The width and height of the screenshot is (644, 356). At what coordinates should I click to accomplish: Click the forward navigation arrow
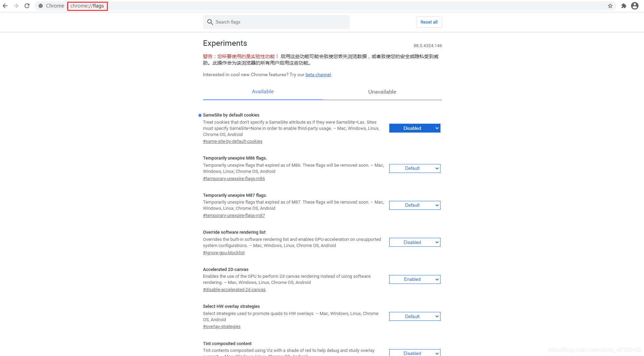(16, 6)
